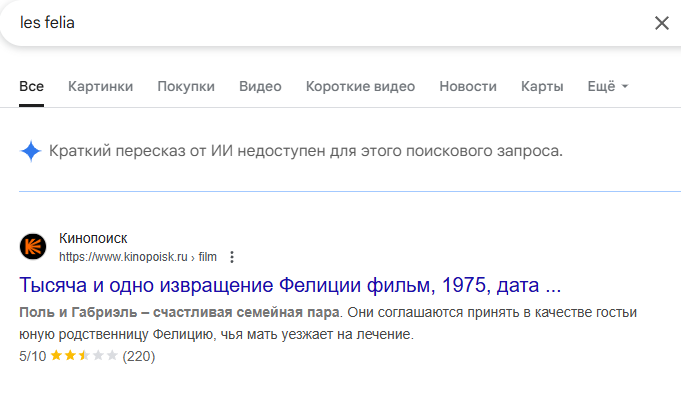681x395 pixels.
Task: Open the three-dot menu beside the Кинопоиск URL
Action: pyautogui.click(x=232, y=257)
